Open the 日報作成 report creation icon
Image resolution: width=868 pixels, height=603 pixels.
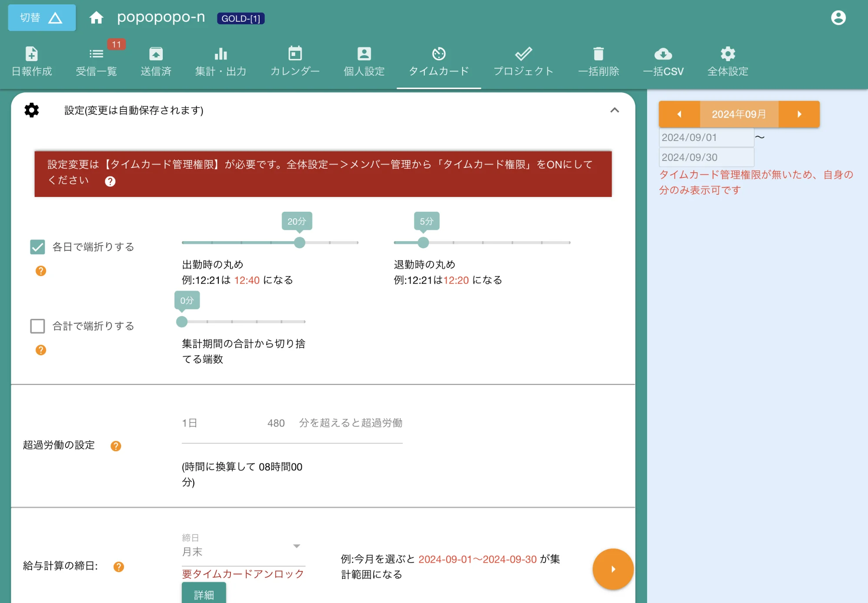pyautogui.click(x=32, y=61)
